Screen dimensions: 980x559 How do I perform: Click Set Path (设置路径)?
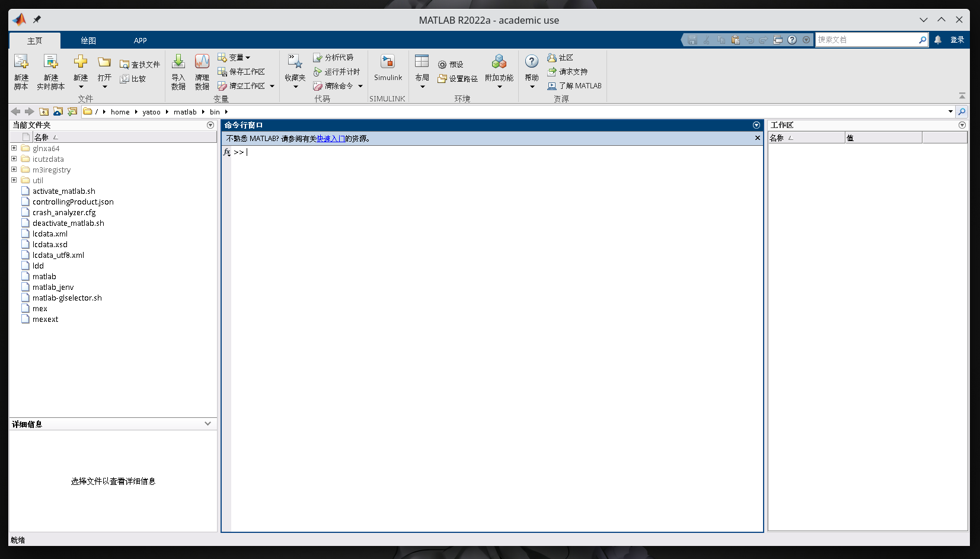458,79
